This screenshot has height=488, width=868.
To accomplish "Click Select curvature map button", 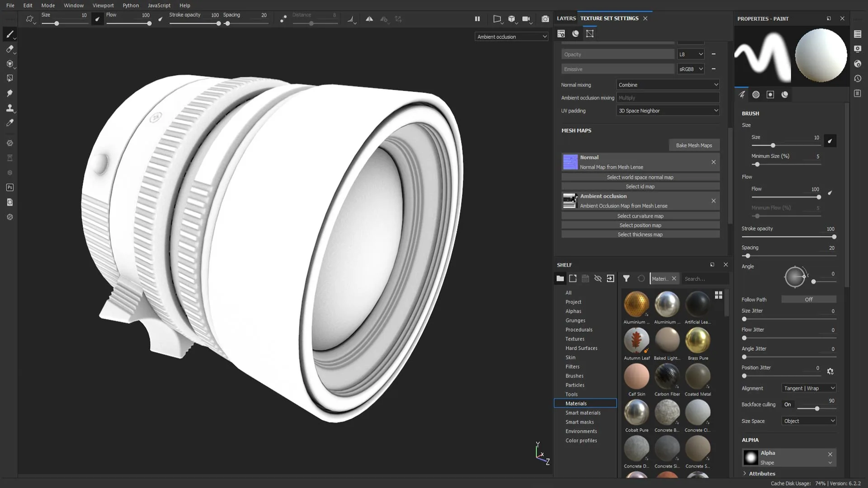I will coord(640,216).
